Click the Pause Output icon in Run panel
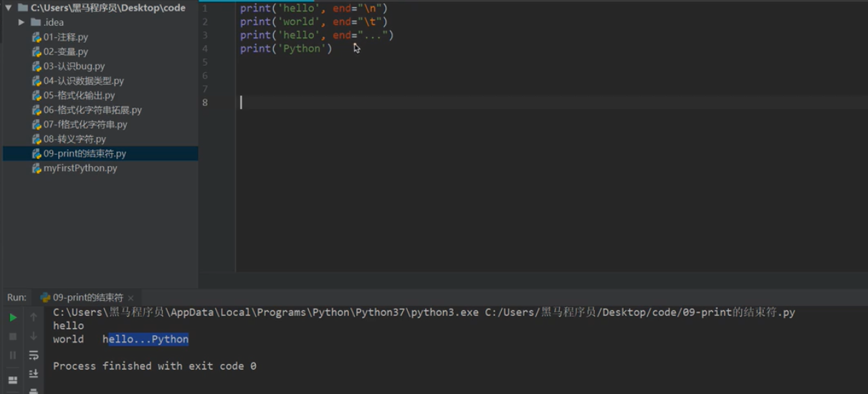 [13, 355]
